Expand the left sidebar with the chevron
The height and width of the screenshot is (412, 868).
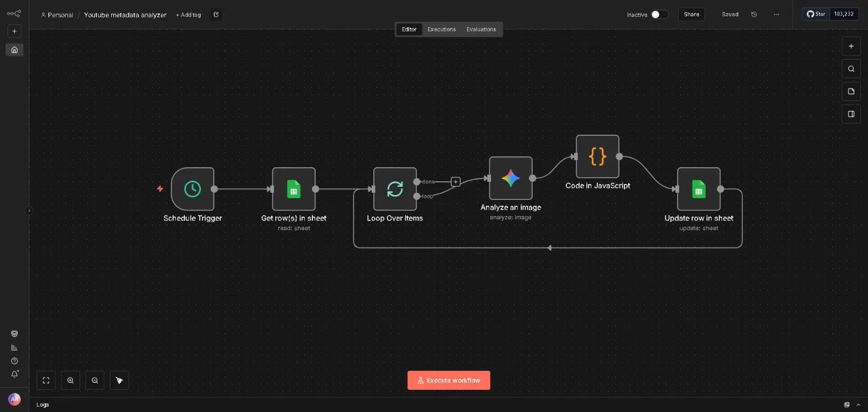point(29,211)
